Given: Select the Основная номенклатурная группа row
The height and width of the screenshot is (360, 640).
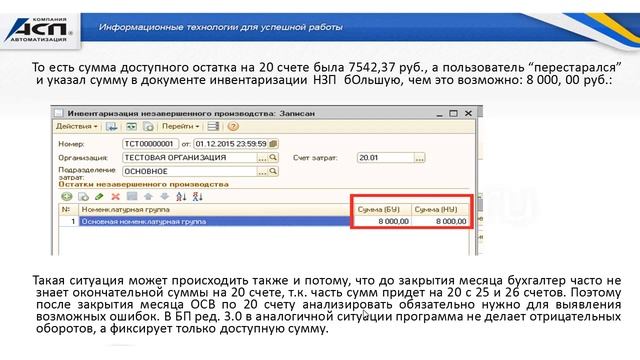Looking at the screenshot, I should (x=215, y=221).
